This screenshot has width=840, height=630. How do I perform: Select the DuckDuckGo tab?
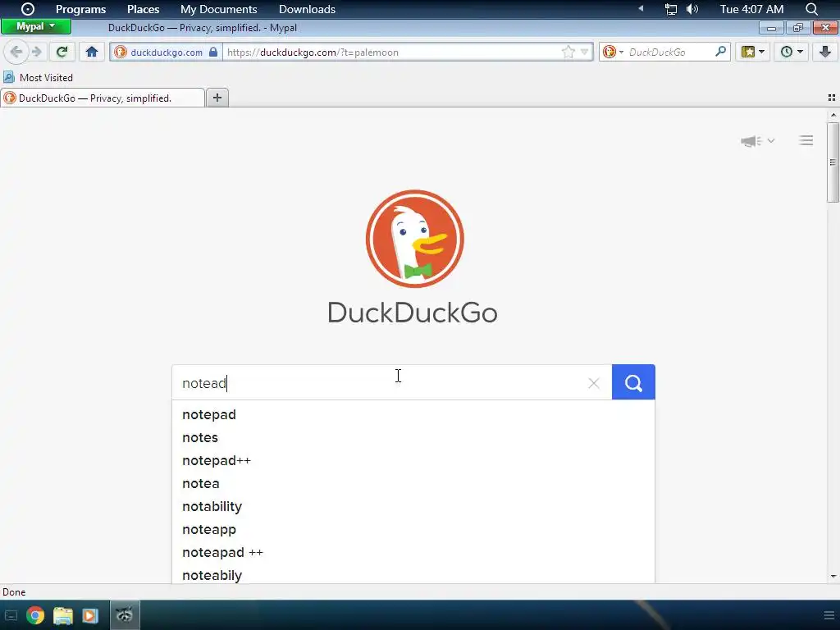103,98
